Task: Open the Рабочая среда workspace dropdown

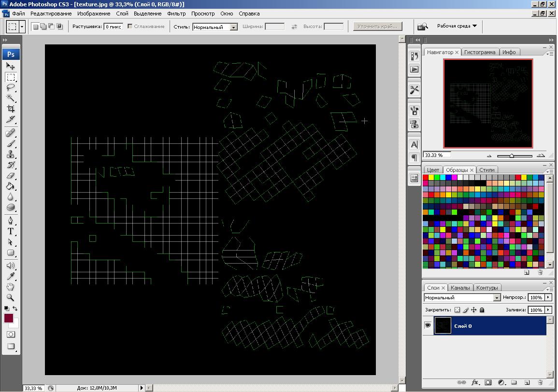Action: click(457, 26)
